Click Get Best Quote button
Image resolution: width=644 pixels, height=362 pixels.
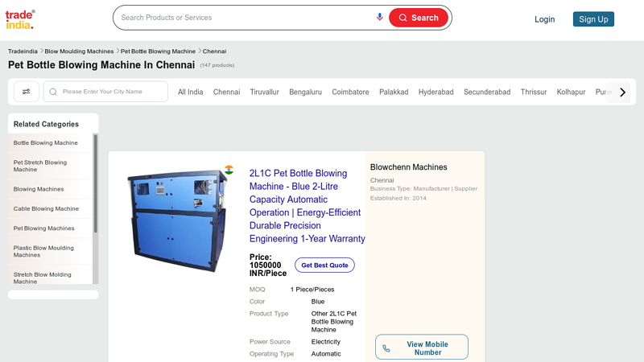[x=324, y=265]
